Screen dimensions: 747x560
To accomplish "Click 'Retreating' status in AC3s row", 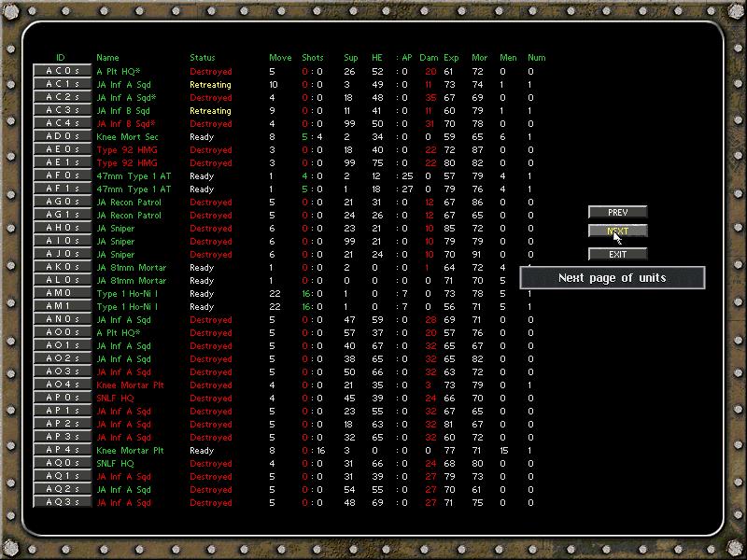I will click(x=210, y=111).
